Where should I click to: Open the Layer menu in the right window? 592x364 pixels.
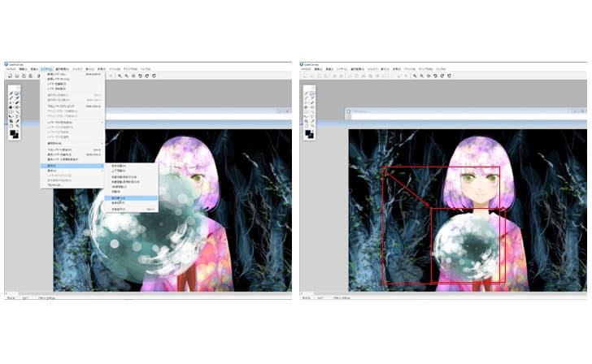pyautogui.click(x=342, y=69)
